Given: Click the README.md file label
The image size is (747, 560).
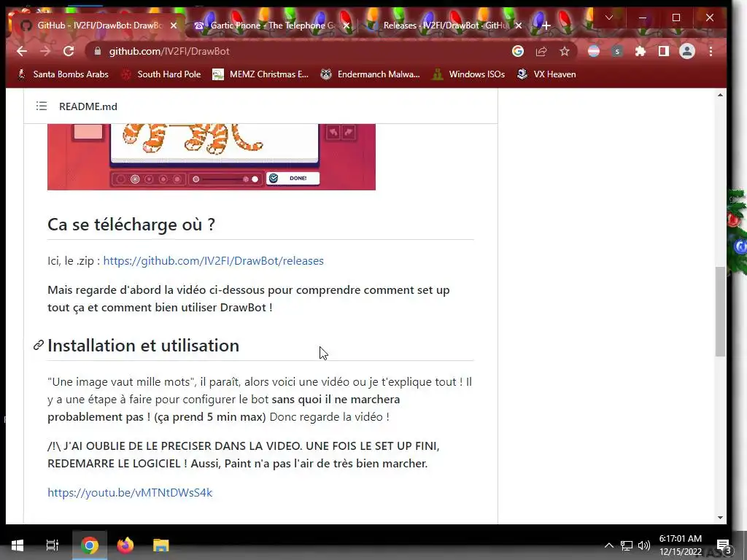Looking at the screenshot, I should click(88, 106).
